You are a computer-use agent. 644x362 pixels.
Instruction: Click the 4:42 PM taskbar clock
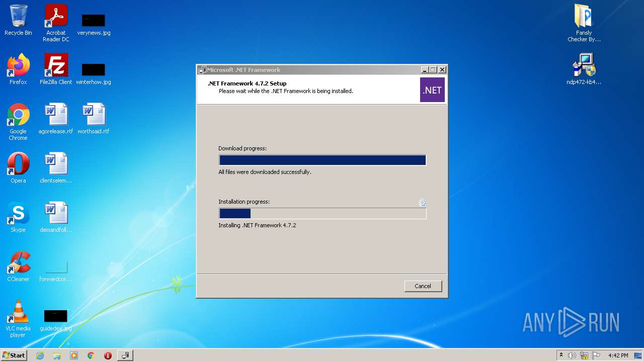618,355
